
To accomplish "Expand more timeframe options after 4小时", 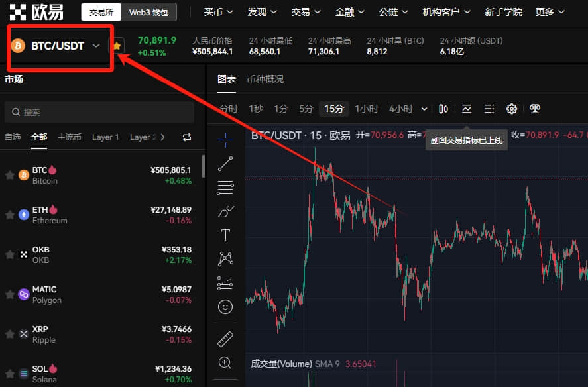I will click(x=424, y=109).
